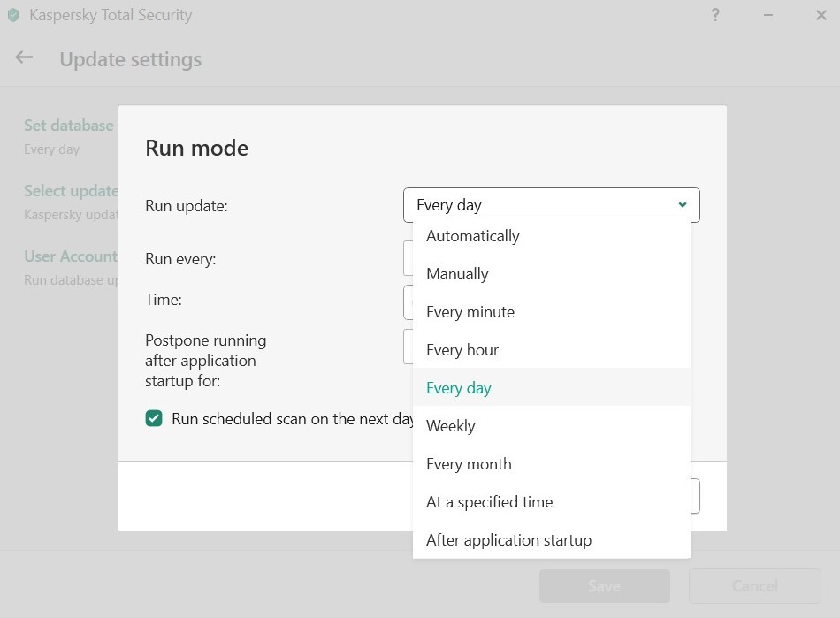Viewport: 840px width, 618px height.
Task: Click the Run mode dialog heading
Action: point(196,148)
